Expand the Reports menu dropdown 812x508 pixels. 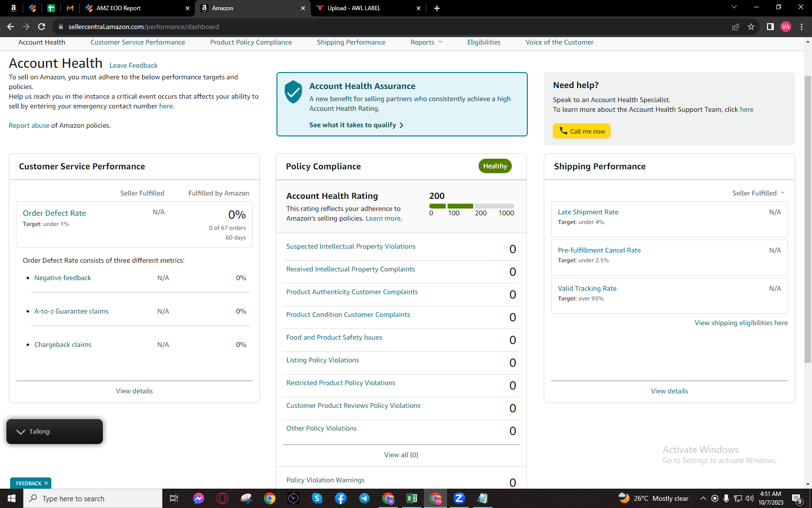click(426, 42)
